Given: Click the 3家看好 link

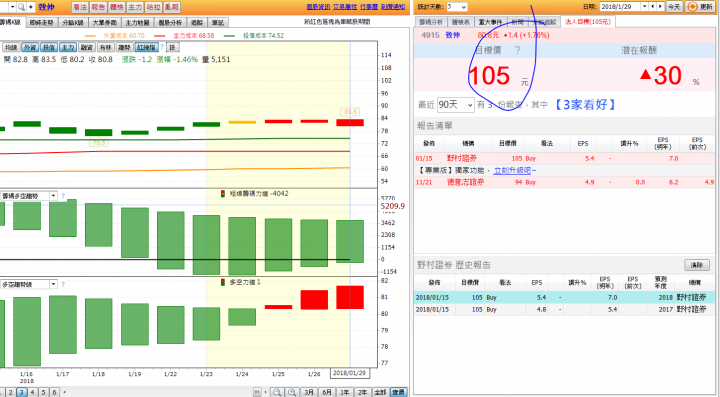Looking at the screenshot, I should [x=585, y=105].
